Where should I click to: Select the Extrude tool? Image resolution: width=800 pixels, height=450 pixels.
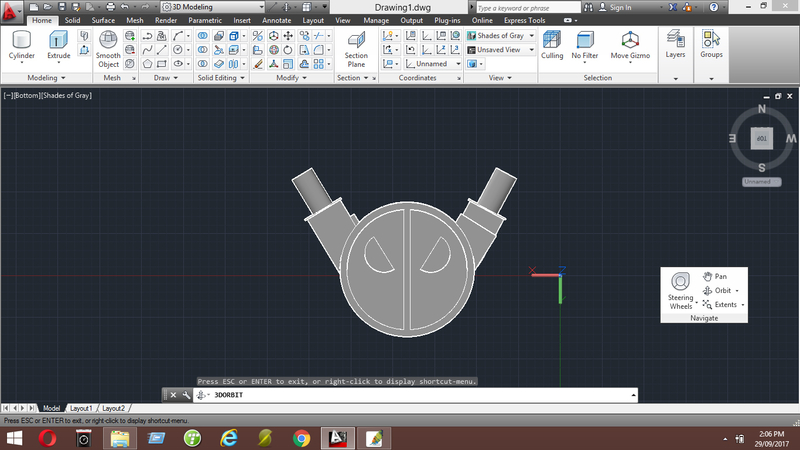(x=58, y=45)
